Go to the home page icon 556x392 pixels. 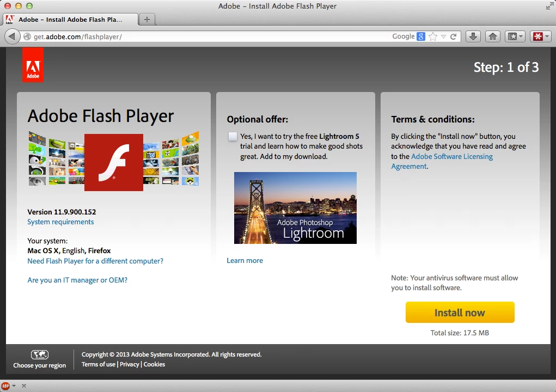pos(493,36)
